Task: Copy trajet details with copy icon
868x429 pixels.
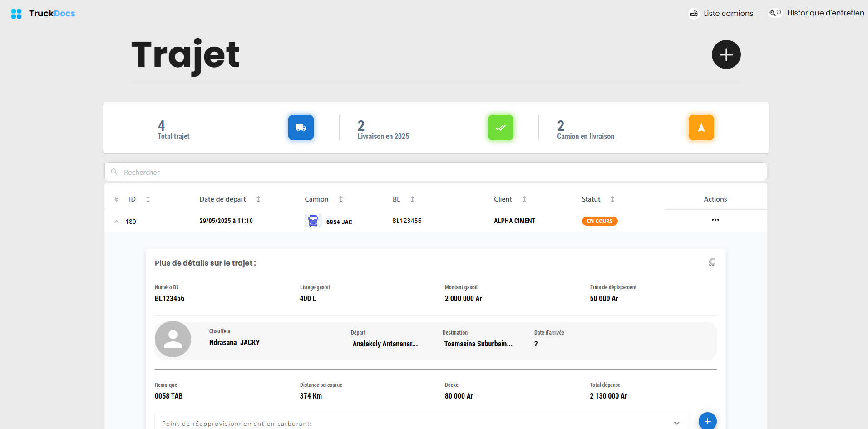Action: point(712,262)
